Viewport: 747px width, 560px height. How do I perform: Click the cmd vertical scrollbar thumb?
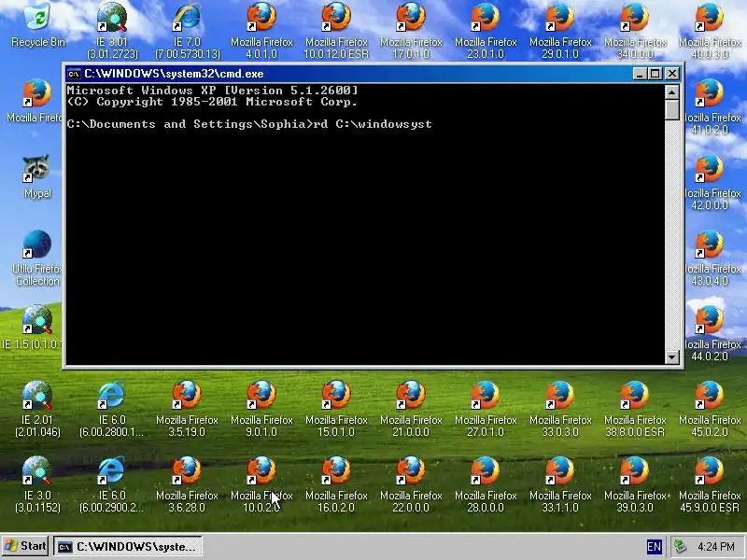671,110
